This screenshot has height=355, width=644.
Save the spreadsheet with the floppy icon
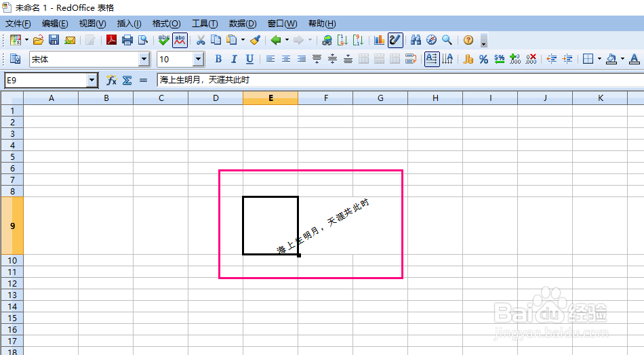tap(54, 40)
